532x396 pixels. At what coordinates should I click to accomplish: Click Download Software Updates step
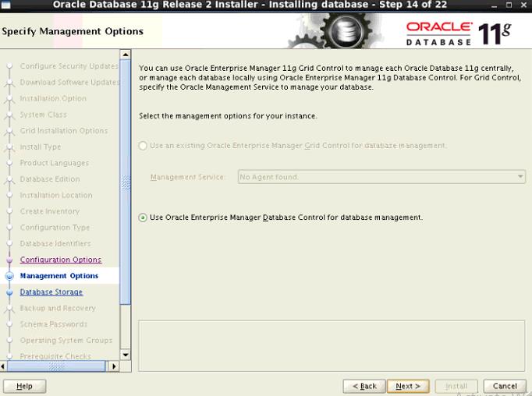[69, 82]
